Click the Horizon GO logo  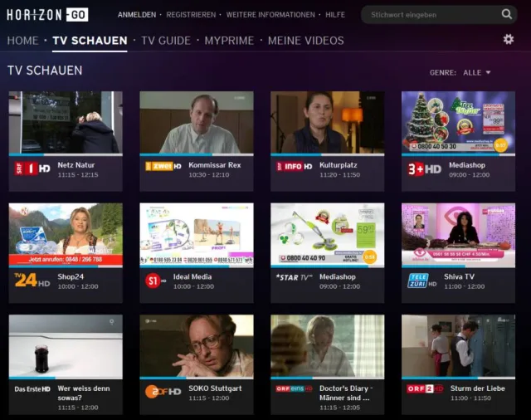tap(48, 14)
